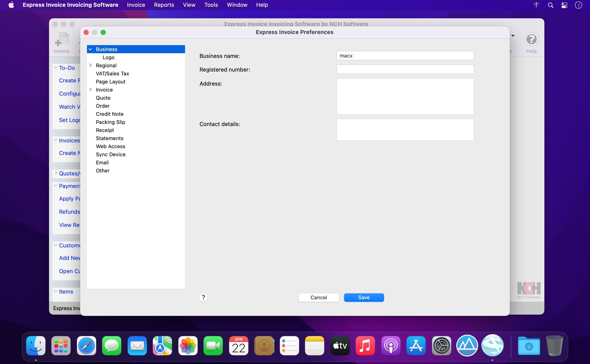Open Trash in the dock
Screen dimensions: 590x364
(554, 346)
